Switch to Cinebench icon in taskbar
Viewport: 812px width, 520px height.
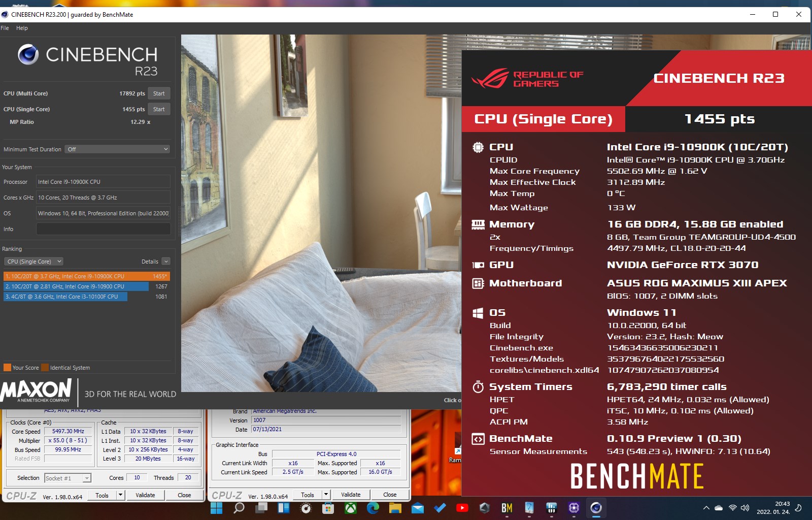(596, 508)
